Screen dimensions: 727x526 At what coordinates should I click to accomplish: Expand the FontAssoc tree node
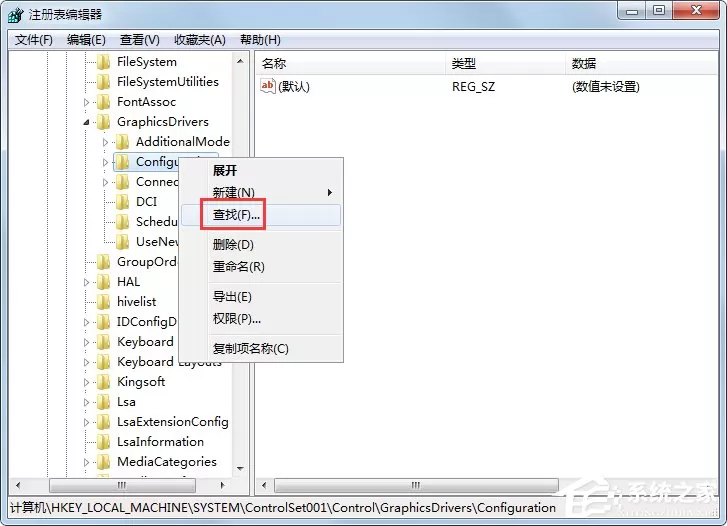click(x=86, y=102)
